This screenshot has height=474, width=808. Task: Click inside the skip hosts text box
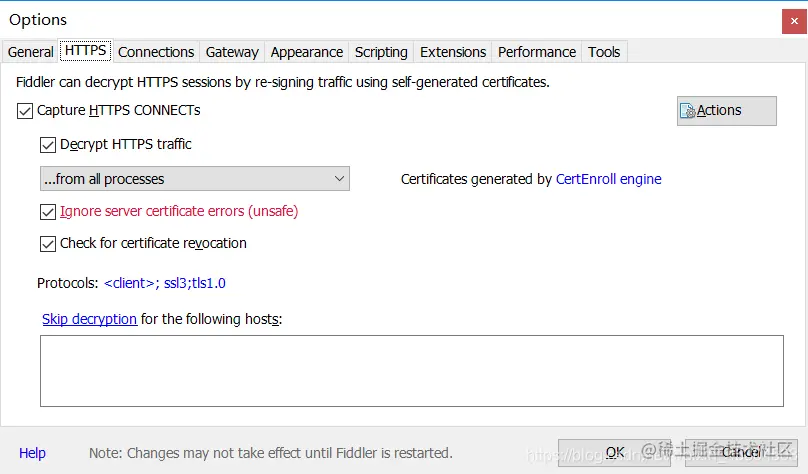411,370
